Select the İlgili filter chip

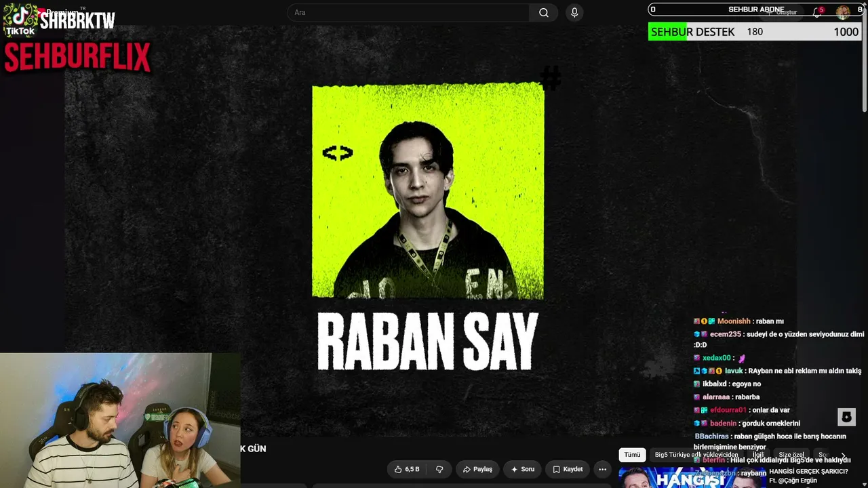758,455
